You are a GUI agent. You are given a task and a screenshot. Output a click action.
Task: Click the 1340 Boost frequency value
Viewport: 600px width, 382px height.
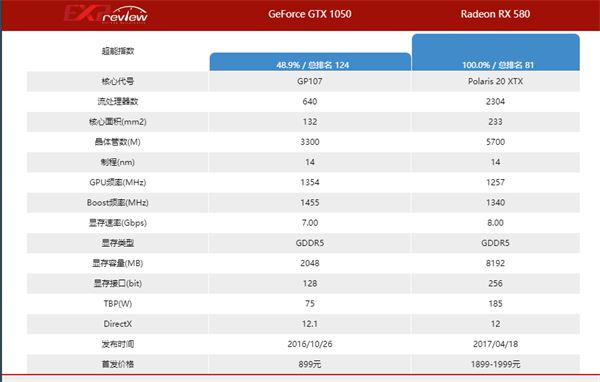click(x=496, y=202)
